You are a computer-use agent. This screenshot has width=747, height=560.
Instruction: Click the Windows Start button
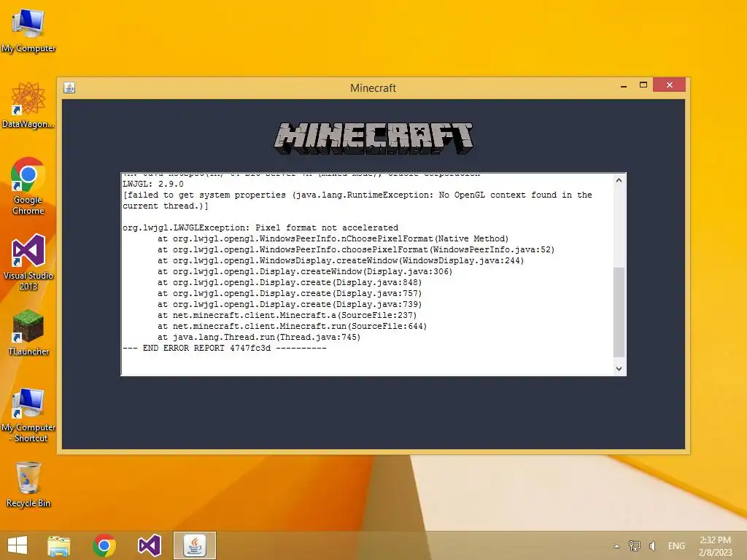(18, 545)
